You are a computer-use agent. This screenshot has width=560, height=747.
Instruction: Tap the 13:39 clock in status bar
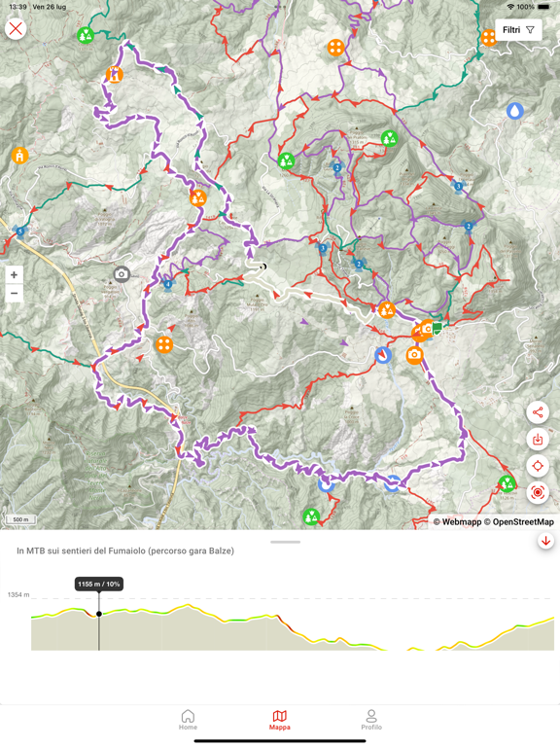pyautogui.click(x=17, y=7)
